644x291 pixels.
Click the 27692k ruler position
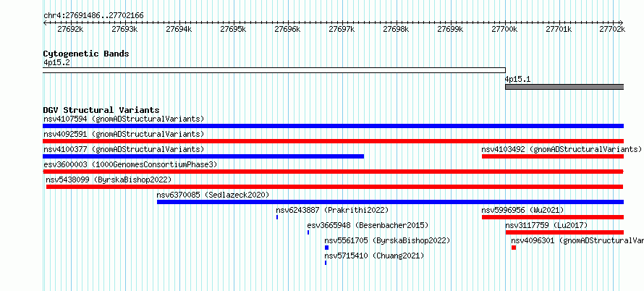(71, 30)
